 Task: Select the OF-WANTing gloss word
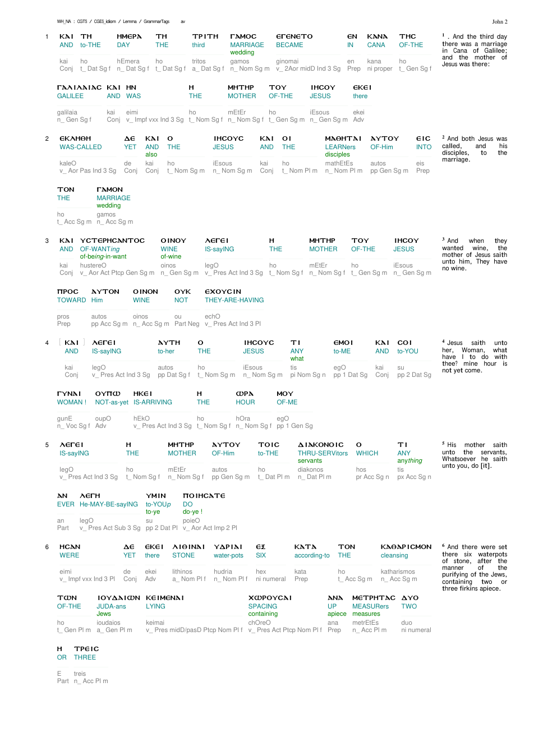(100, 249)
